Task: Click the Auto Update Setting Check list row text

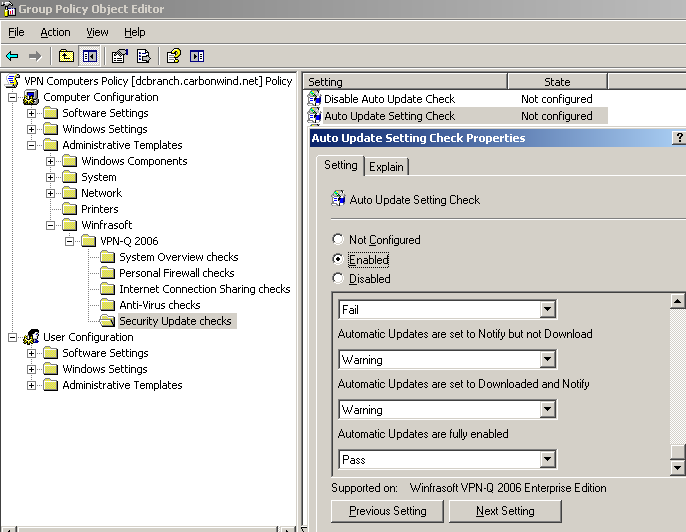Action: 389,116
